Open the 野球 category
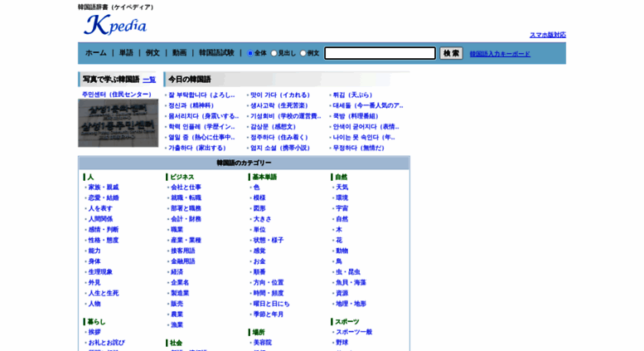This screenshot has height=351, width=644. pos(342,343)
